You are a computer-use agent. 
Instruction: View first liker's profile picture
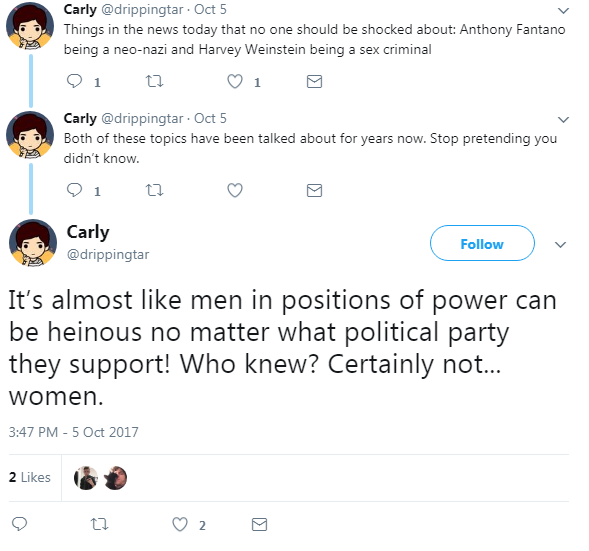pos(86,478)
